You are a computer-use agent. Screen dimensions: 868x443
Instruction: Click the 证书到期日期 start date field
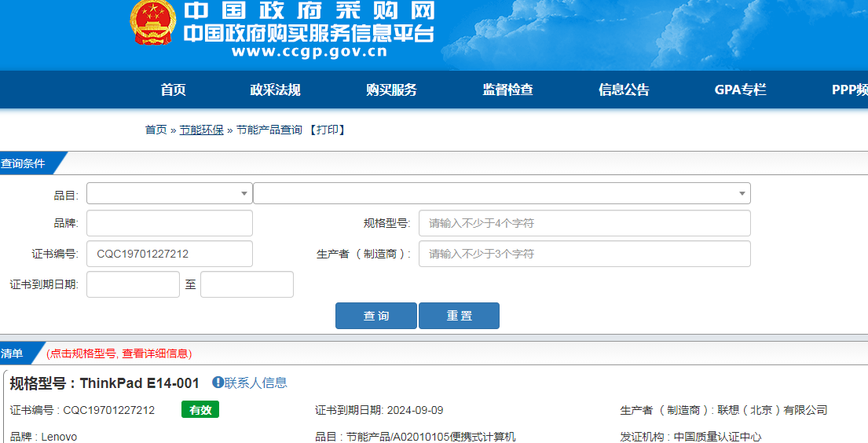pyautogui.click(x=133, y=284)
